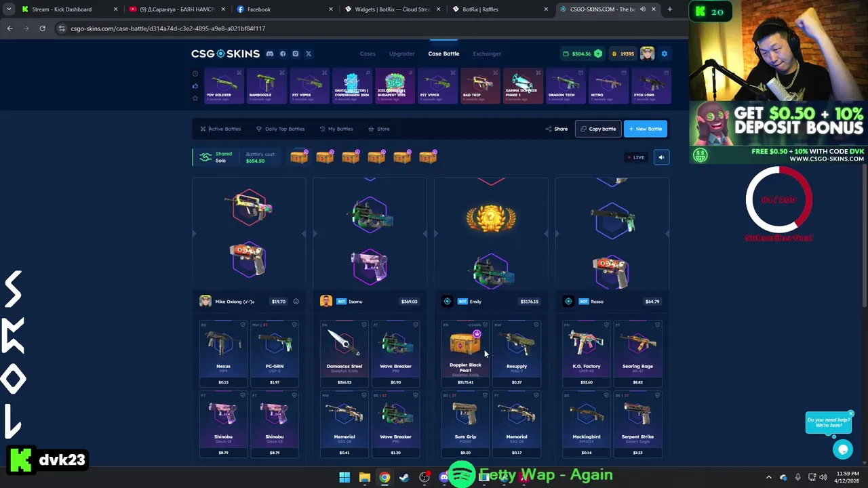Click the New Battle button
Viewport: 868px width, 488px height.
tap(645, 129)
